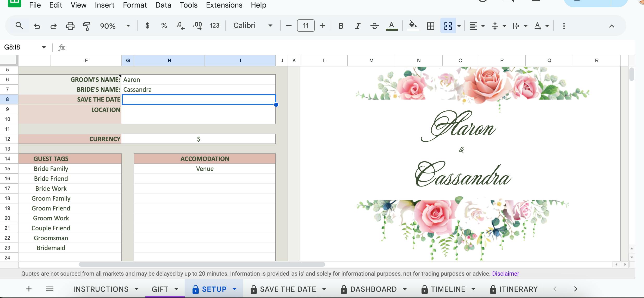This screenshot has height=298, width=644.
Task: Click the text color icon
Action: coord(391,26)
